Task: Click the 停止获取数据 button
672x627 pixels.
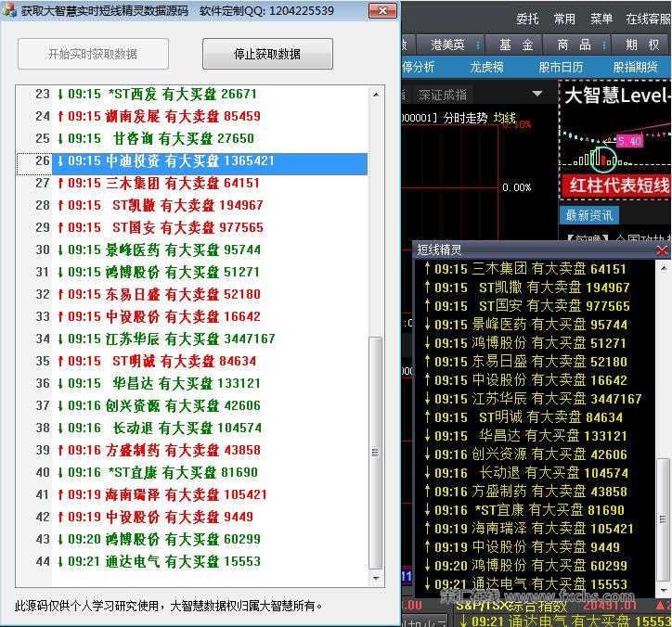Action: pos(267,54)
